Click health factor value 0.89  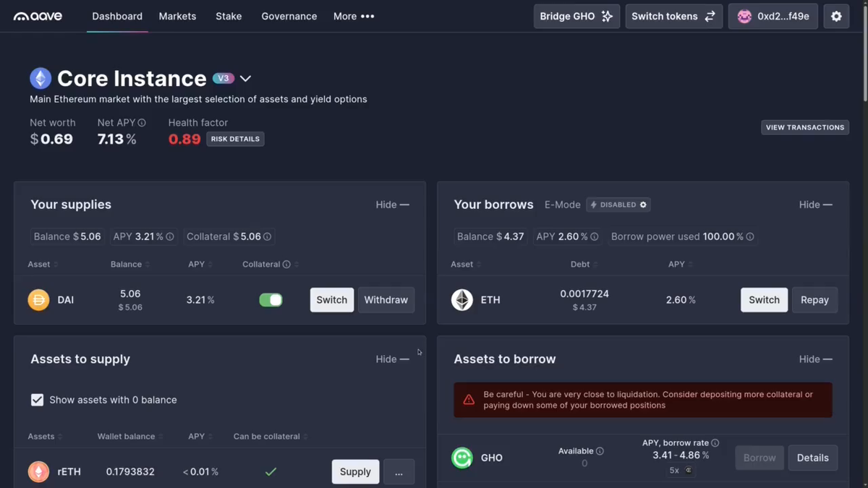pos(184,140)
